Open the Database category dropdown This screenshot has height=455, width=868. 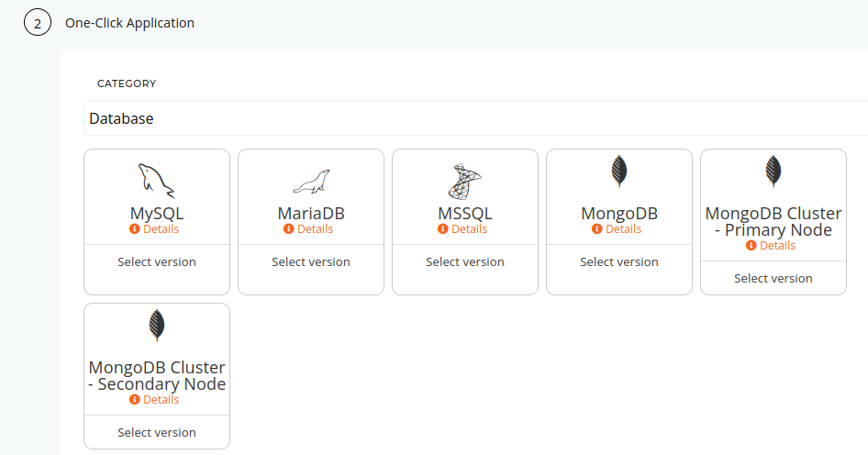pyautogui.click(x=475, y=118)
